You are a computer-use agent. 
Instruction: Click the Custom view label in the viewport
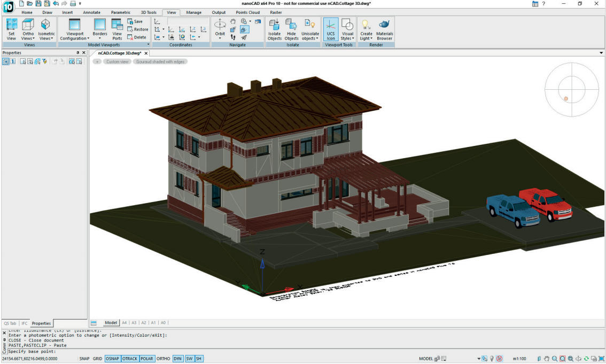[117, 61]
